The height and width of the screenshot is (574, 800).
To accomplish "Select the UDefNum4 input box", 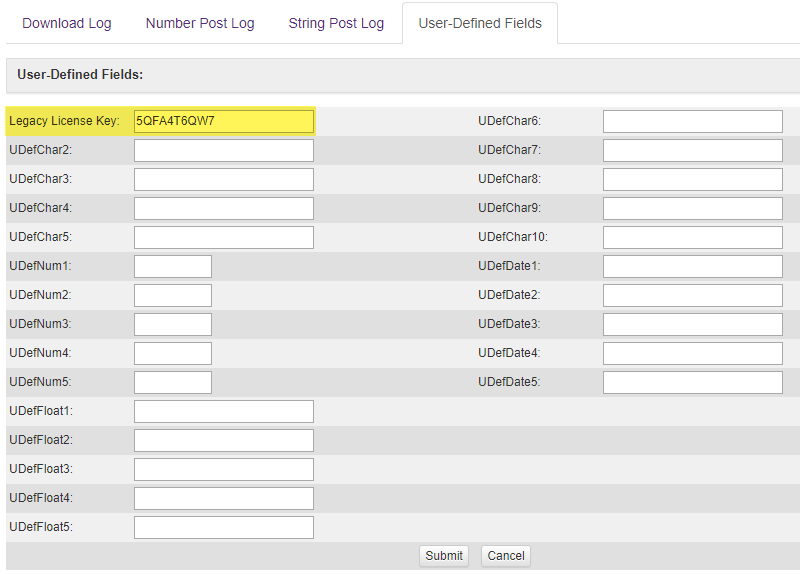I will pos(173,353).
